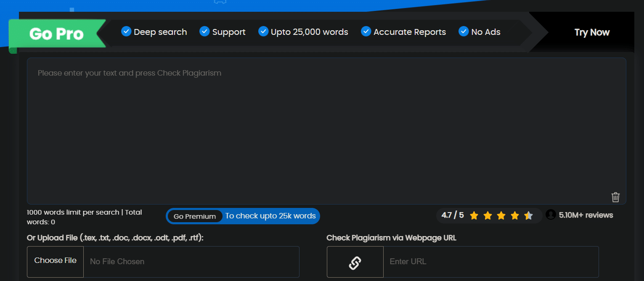Click the 5.10M+ reviews text

pos(586,215)
